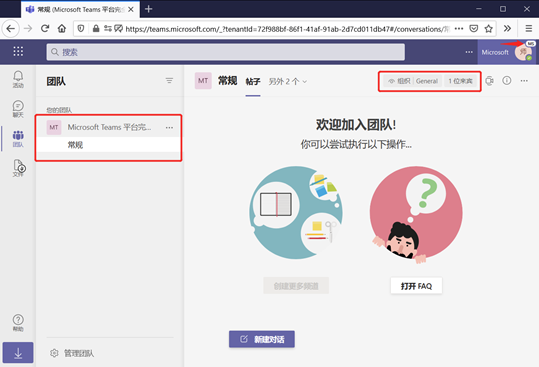Open the Firefox hamburger menu

[x=528, y=29]
